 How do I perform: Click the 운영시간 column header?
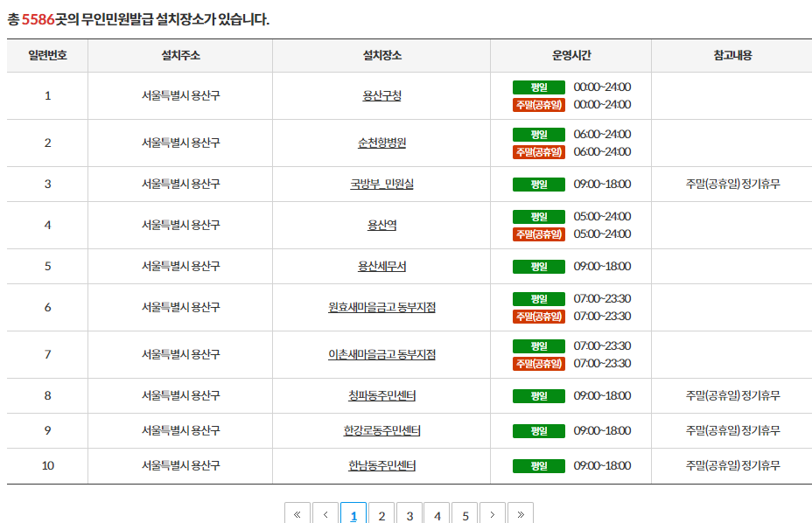click(571, 55)
